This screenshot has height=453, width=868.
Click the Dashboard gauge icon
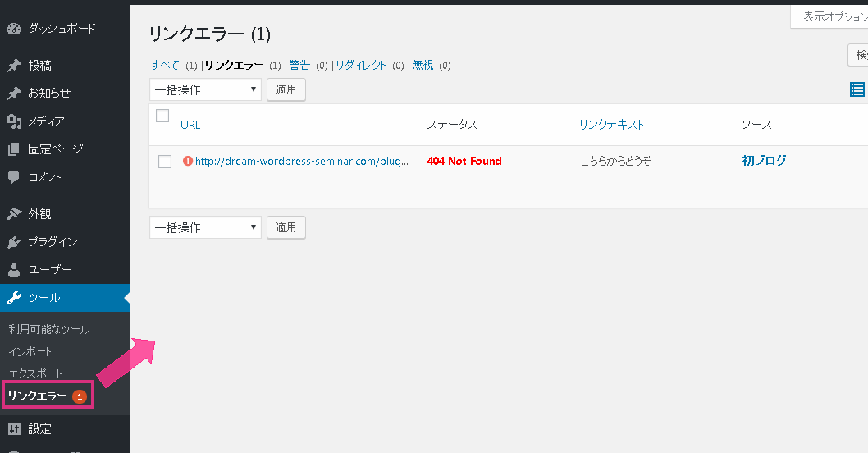(x=14, y=29)
